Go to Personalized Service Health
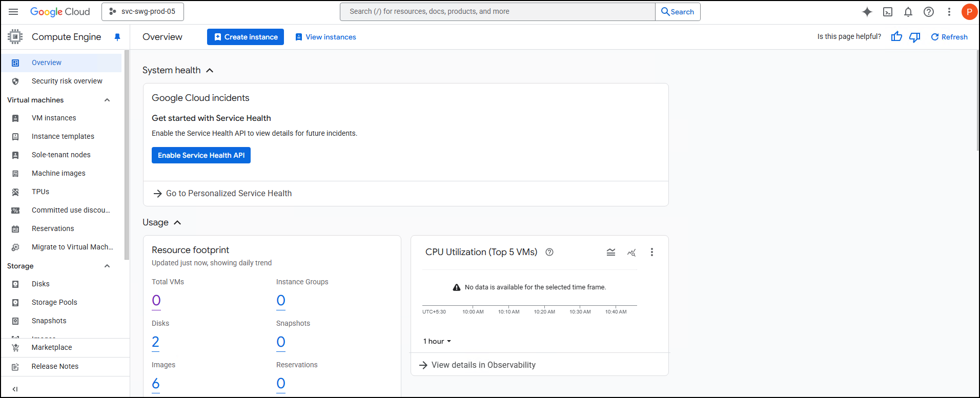The width and height of the screenshot is (980, 398). pyautogui.click(x=222, y=193)
